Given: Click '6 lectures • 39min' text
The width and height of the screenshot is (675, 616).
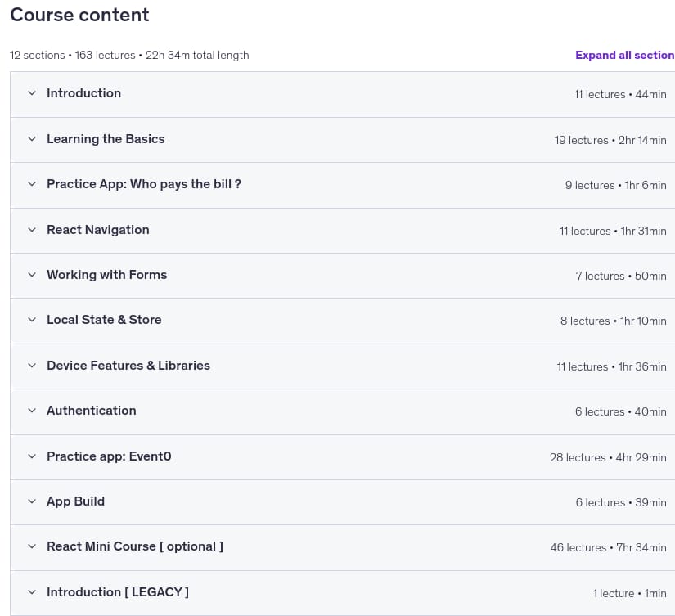Looking at the screenshot, I should point(621,502).
